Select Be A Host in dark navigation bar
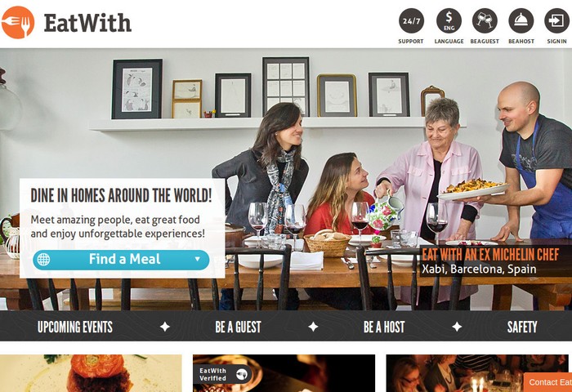Image resolution: width=572 pixels, height=392 pixels. pyautogui.click(x=384, y=327)
